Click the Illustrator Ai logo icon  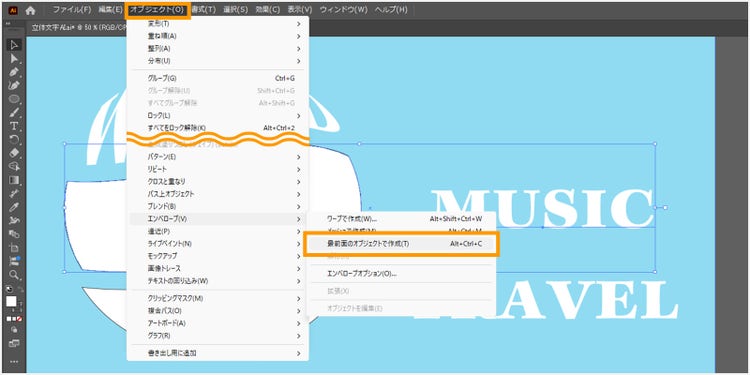point(13,10)
